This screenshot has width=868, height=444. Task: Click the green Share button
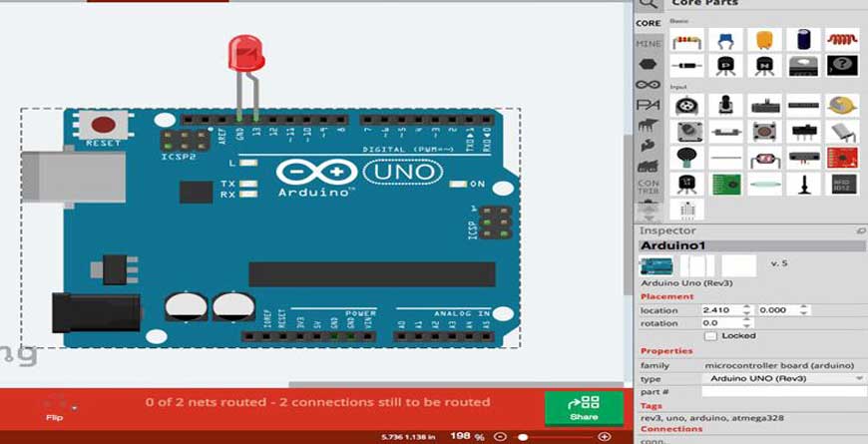click(584, 408)
